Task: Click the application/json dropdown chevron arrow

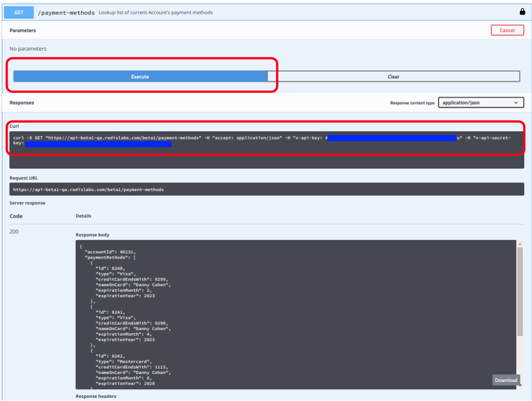Action: tap(515, 103)
